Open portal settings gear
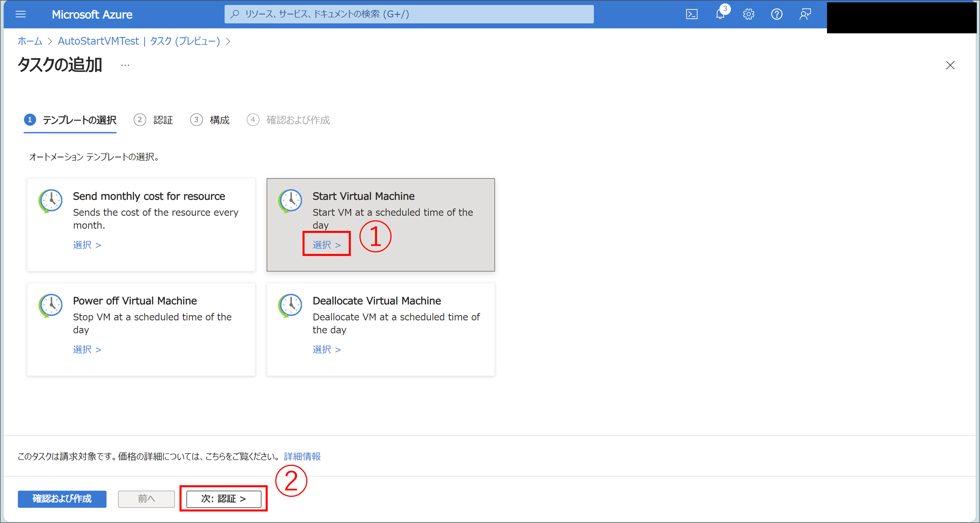The height and width of the screenshot is (523, 980). 748,14
